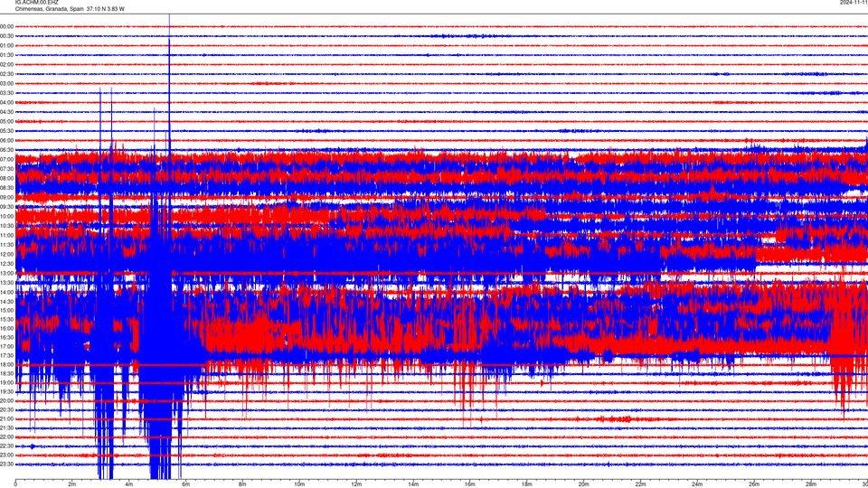
Task: Click the 13:00 row label
Action: [x=7, y=273]
